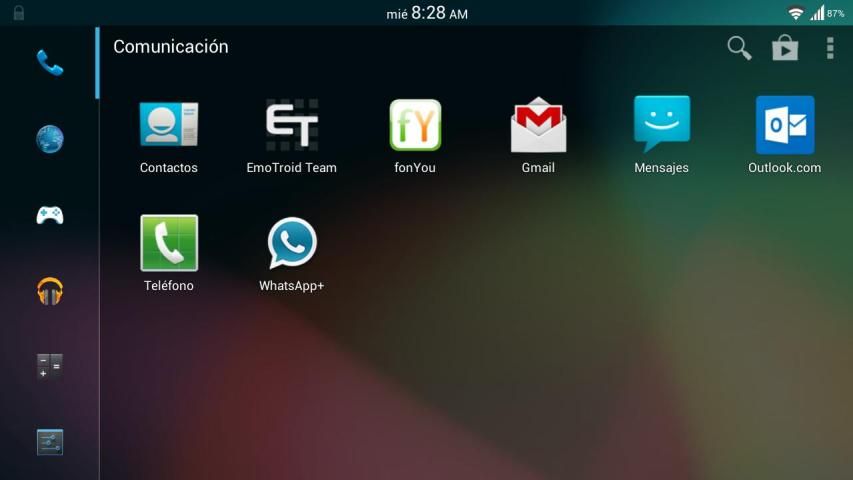Tap the Comunicación category title
This screenshot has height=480, width=853.
(171, 47)
